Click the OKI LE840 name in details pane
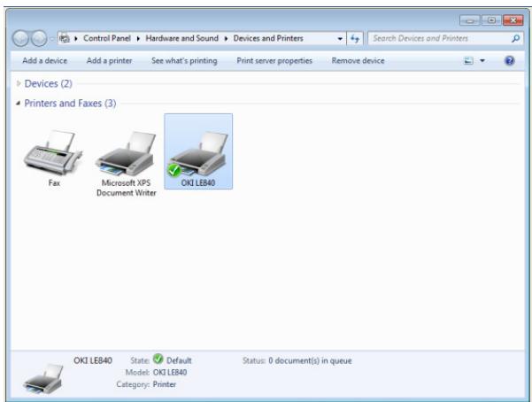Viewport: 532px width, 402px height. pyautogui.click(x=93, y=360)
